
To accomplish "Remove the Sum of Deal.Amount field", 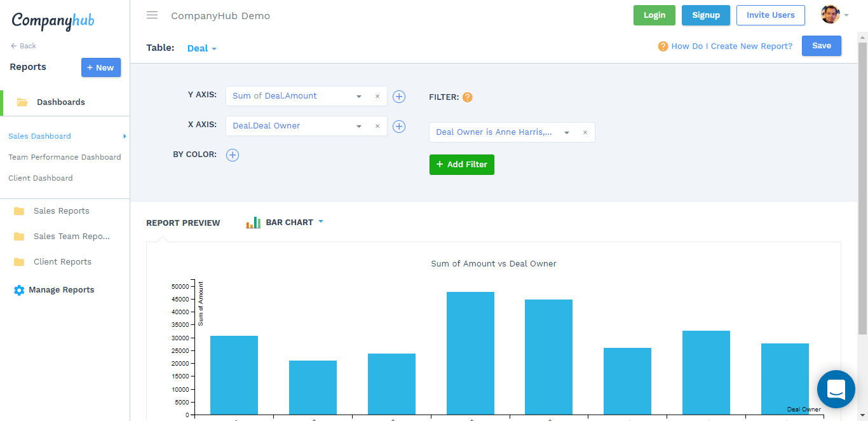I will [x=377, y=97].
